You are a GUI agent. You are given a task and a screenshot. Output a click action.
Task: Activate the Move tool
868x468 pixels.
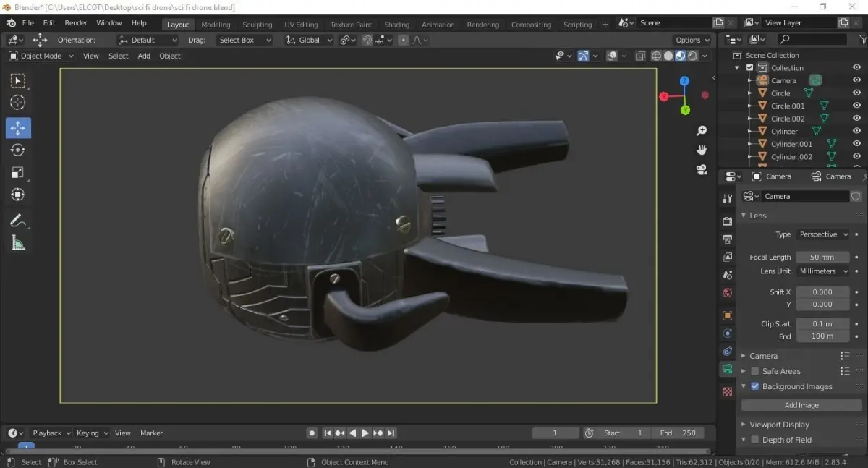[x=18, y=128]
